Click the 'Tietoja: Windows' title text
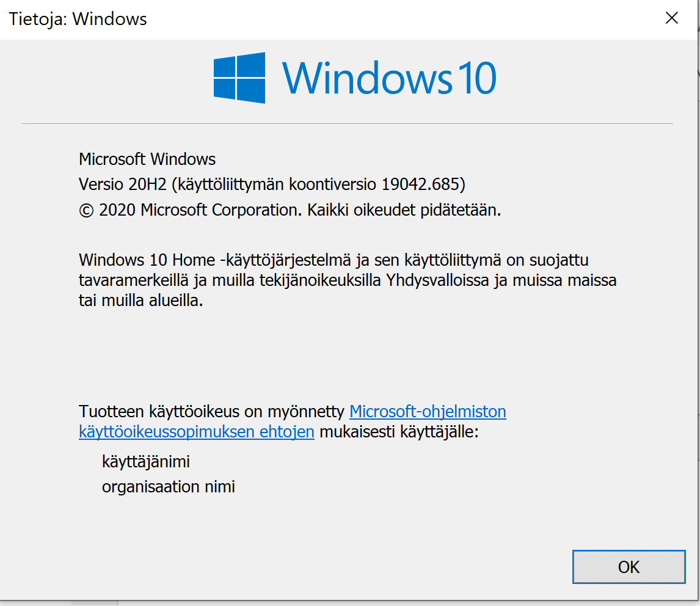This screenshot has height=606, width=700. [78, 19]
